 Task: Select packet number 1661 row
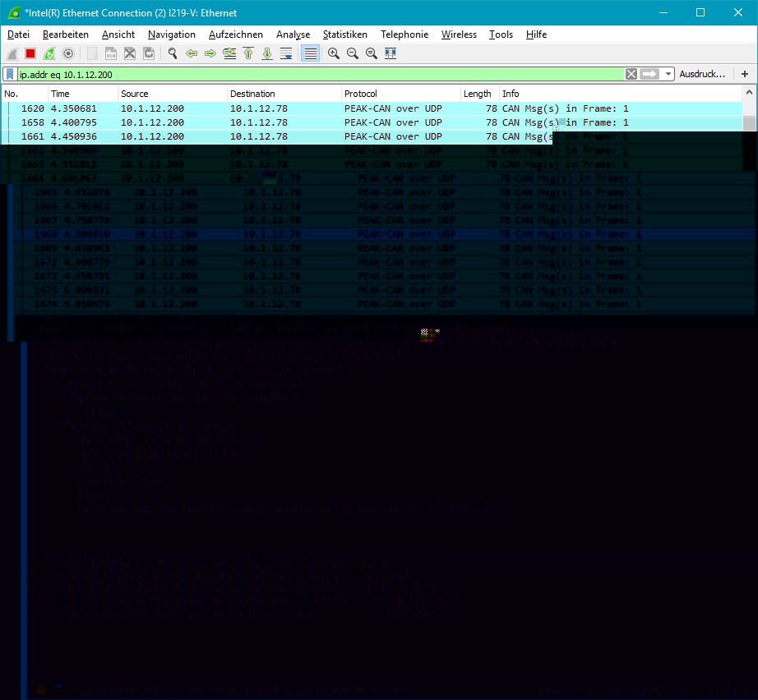click(x=276, y=136)
